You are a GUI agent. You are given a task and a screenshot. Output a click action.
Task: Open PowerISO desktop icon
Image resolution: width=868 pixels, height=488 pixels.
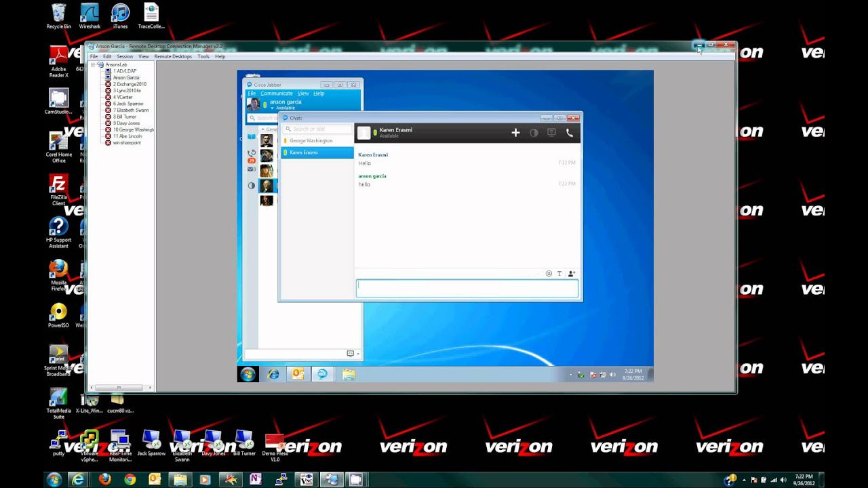[x=59, y=317]
